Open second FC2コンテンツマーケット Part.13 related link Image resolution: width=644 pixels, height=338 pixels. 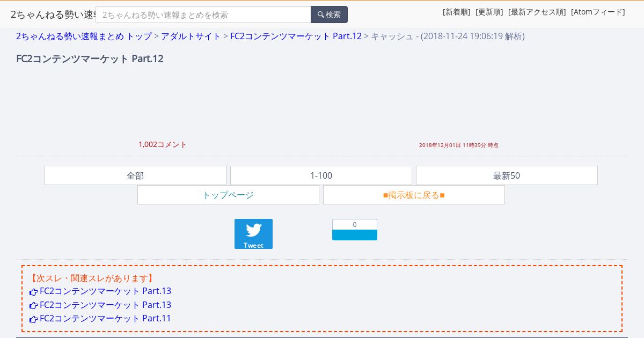coord(105,305)
